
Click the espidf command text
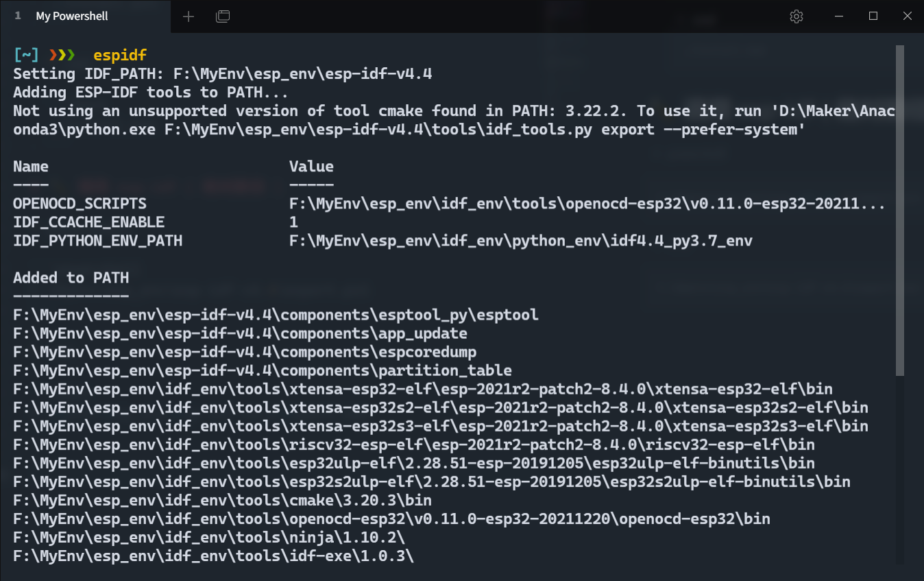(120, 55)
